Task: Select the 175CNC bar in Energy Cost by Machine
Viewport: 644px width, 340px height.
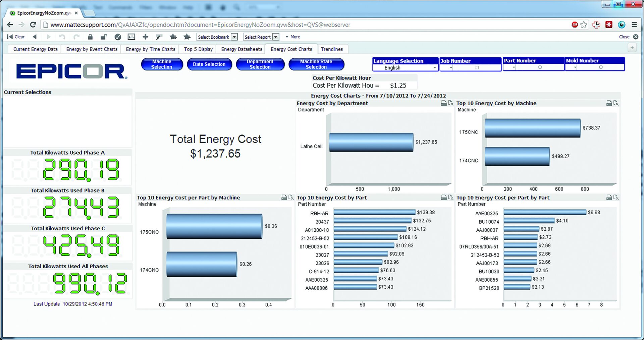Action: pyautogui.click(x=533, y=128)
